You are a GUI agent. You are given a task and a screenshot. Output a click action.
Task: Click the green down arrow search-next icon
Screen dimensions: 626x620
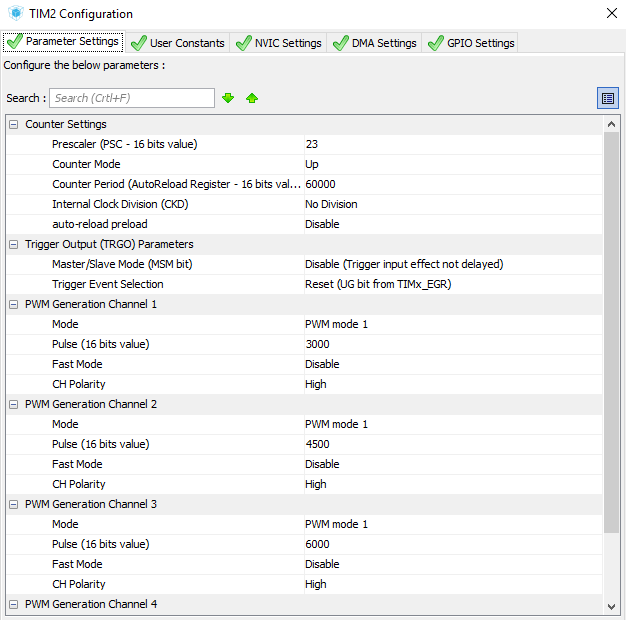228,98
